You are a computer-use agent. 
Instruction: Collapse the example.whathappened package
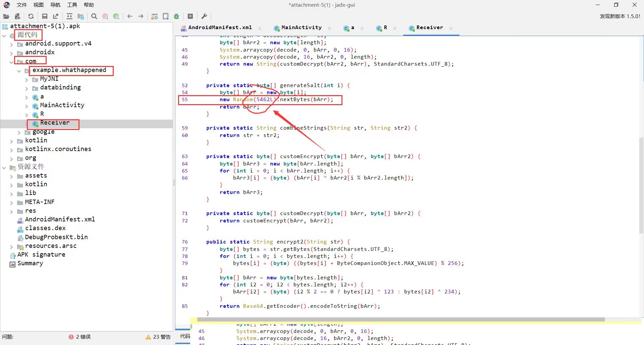[x=19, y=71]
